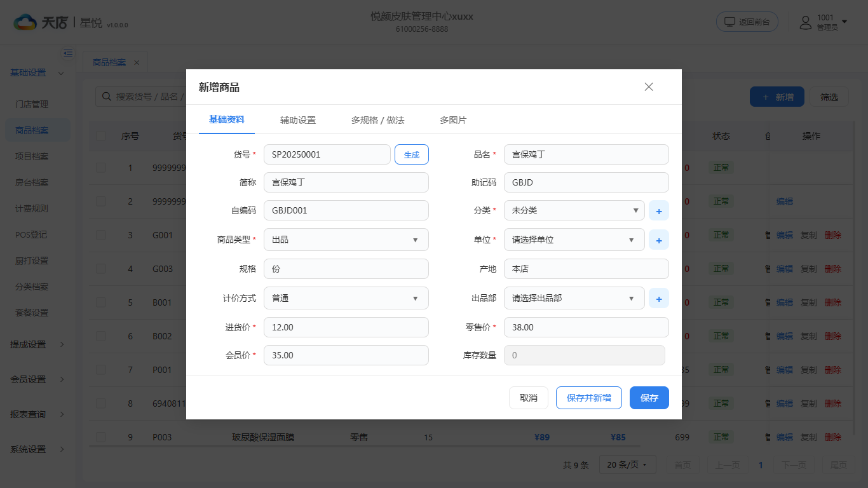
Task: Click the 取消 button
Action: coord(529,398)
